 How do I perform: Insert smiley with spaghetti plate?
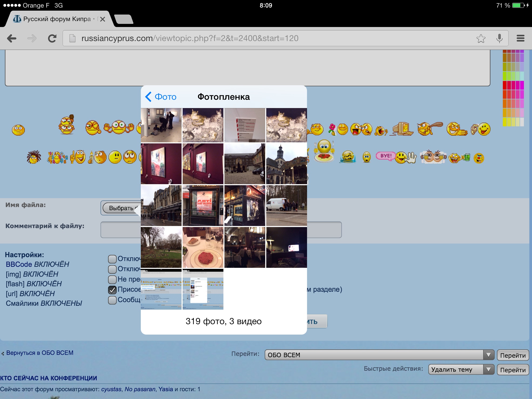coord(324,151)
